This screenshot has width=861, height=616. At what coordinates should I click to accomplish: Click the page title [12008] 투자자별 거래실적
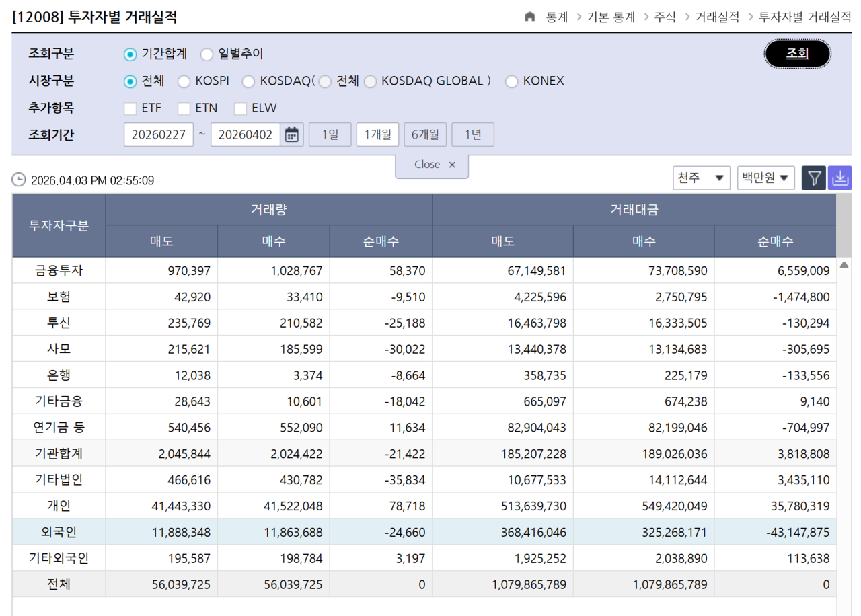95,17
